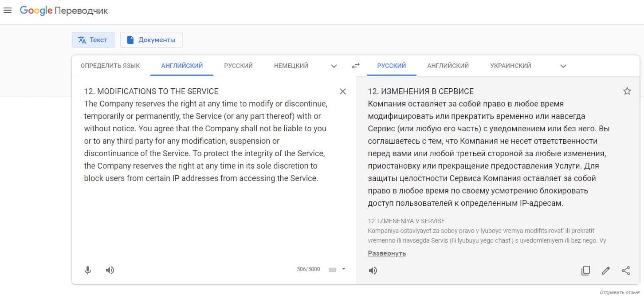Suggest an edit with pencil icon
This screenshot has height=299, width=644.
click(x=606, y=271)
